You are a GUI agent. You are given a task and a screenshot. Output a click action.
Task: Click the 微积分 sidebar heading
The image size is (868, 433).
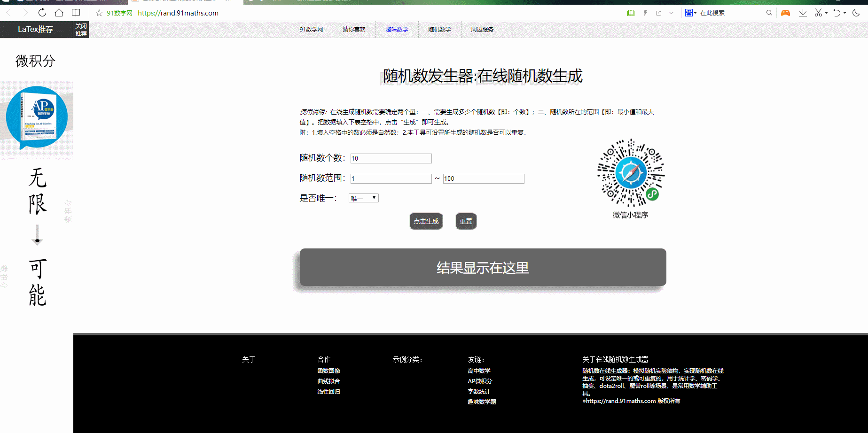pos(35,61)
